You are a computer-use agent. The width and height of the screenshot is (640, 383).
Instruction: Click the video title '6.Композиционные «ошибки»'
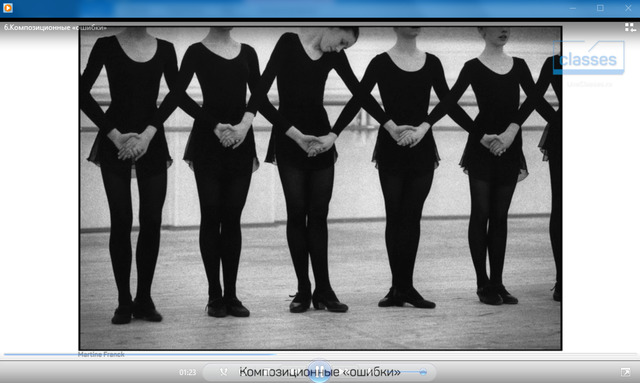(56, 28)
